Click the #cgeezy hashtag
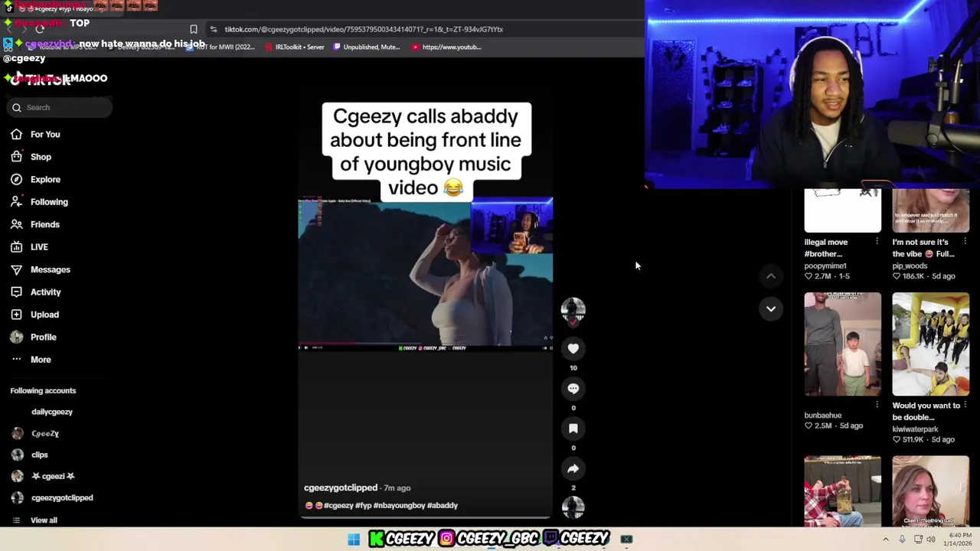 click(338, 506)
